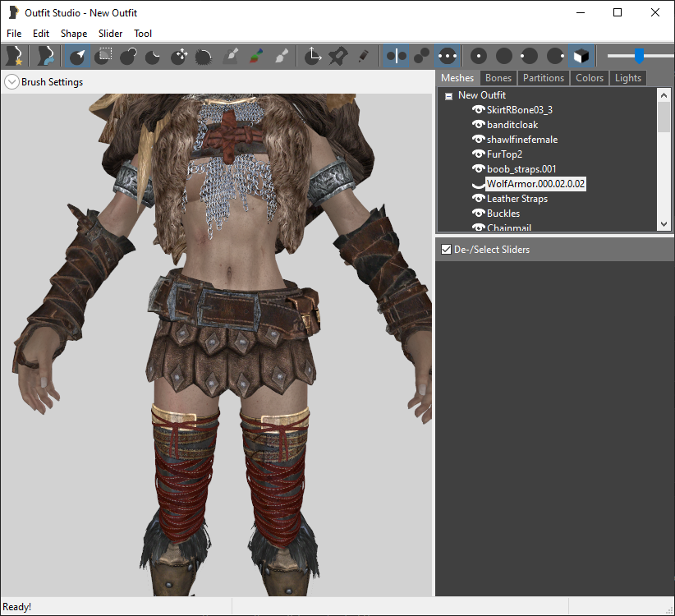Switch to the Colors tab
The height and width of the screenshot is (616, 675).
tap(590, 78)
